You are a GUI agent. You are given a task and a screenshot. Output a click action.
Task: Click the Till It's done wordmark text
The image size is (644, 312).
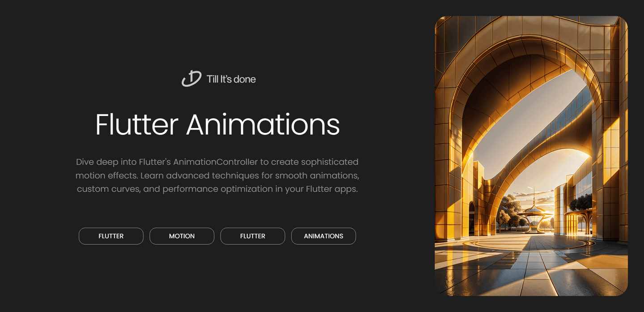(x=231, y=79)
